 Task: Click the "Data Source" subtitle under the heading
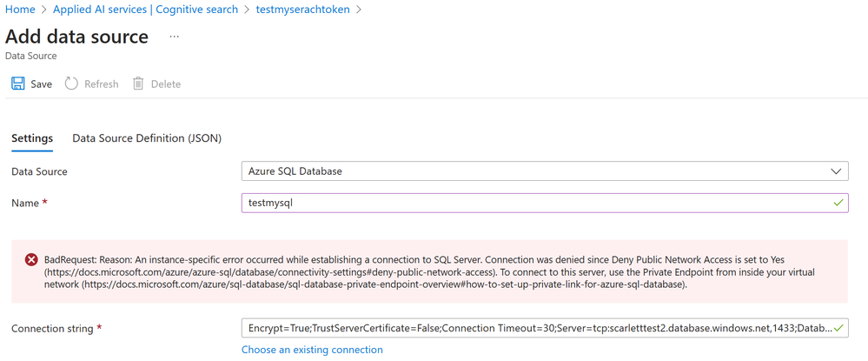[x=30, y=56]
